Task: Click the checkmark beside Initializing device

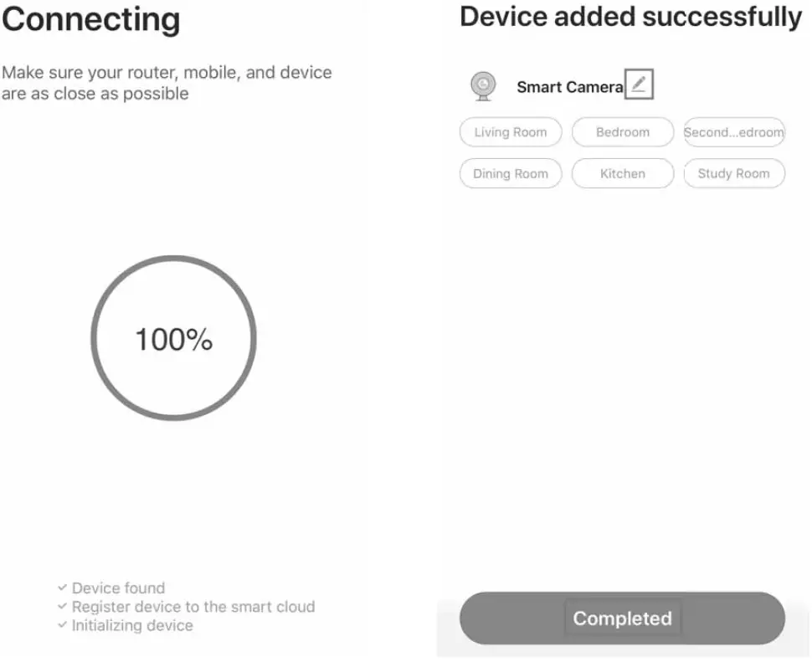Action: [x=62, y=625]
